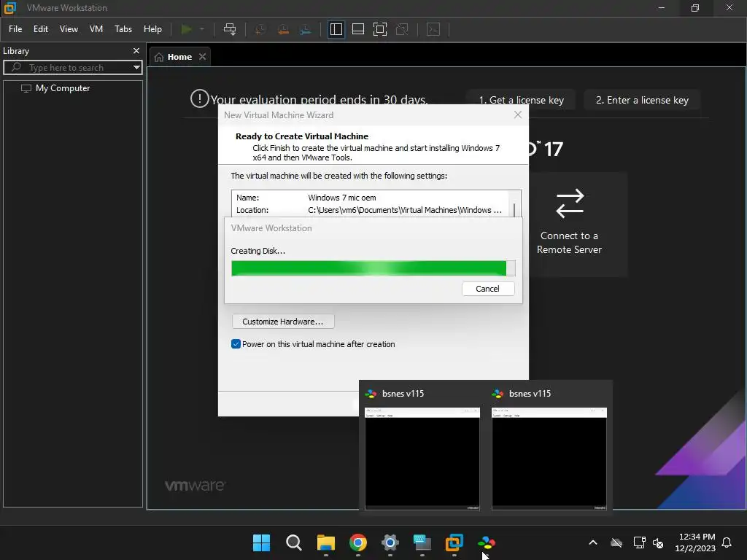Open the Edit menu

41,29
